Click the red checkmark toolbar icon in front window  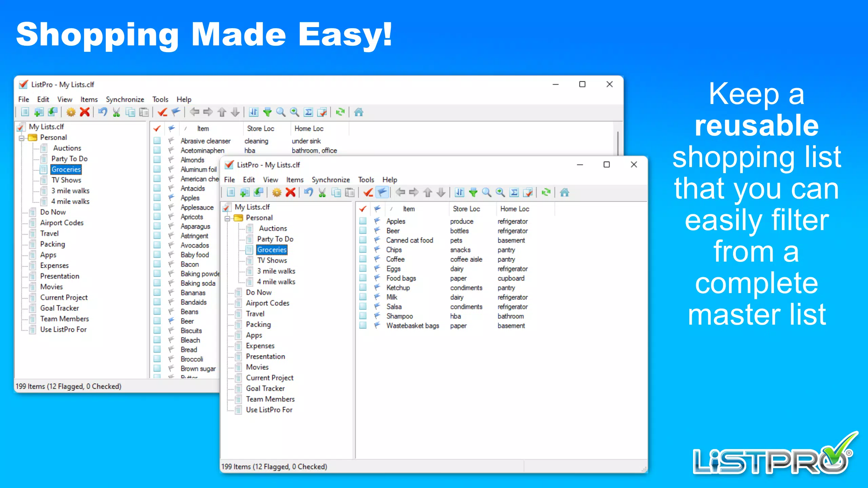[x=368, y=192]
